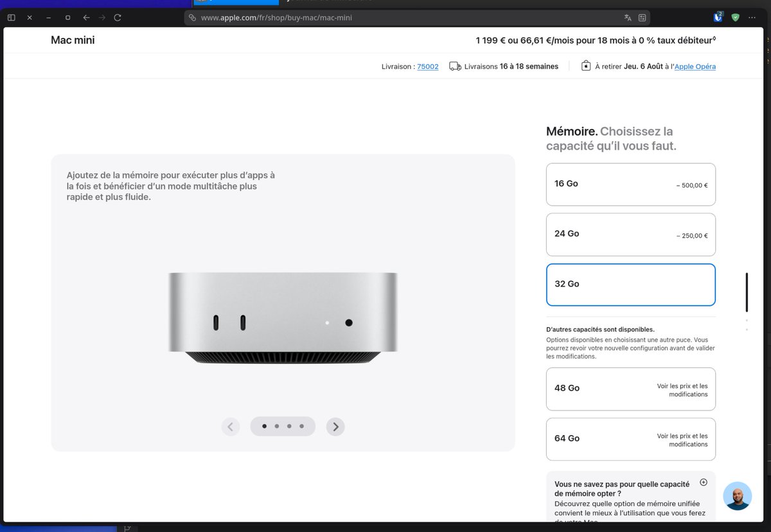Click the 'Mémoire.' section heading
Image resolution: width=771 pixels, height=532 pixels.
pos(572,131)
